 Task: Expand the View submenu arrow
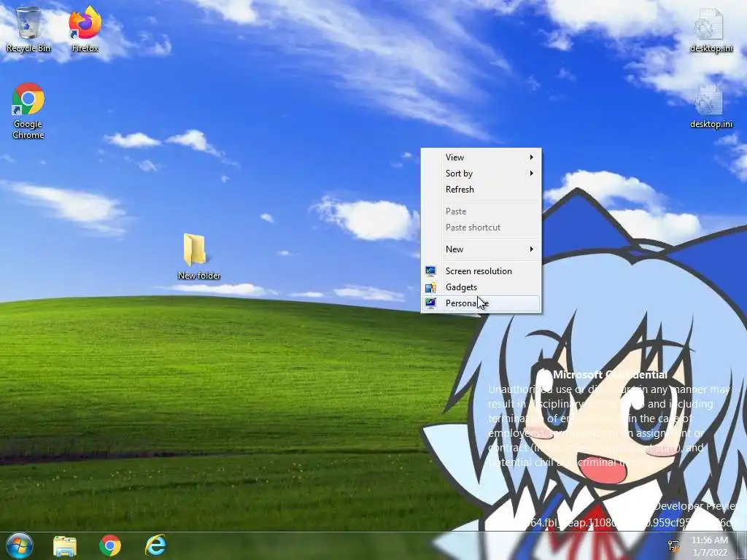(532, 157)
